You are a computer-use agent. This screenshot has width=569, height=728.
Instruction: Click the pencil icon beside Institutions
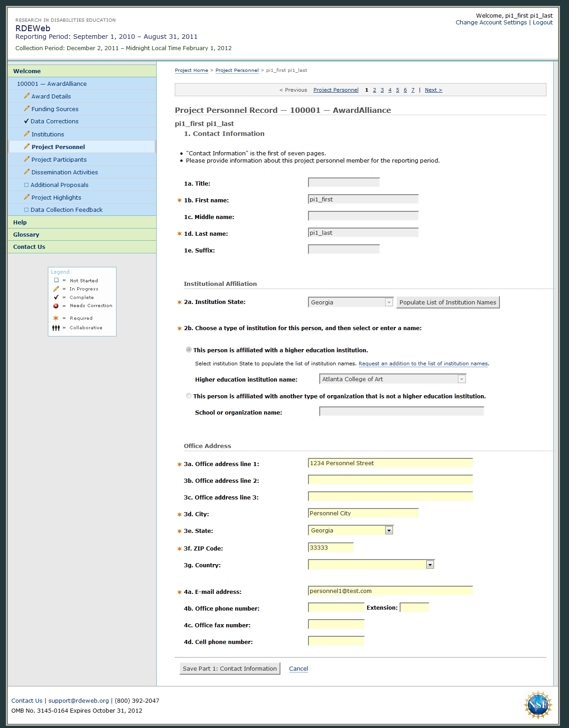pos(27,134)
